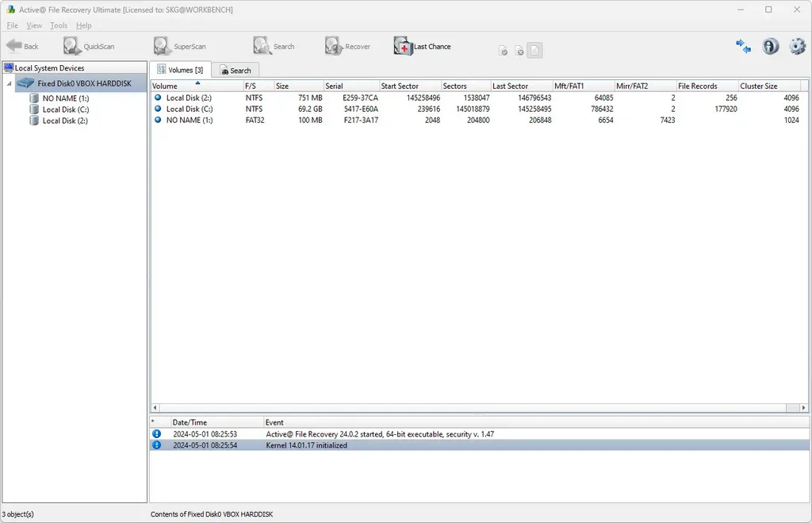
Task: Sort by the Volume column header
Action: point(197,86)
